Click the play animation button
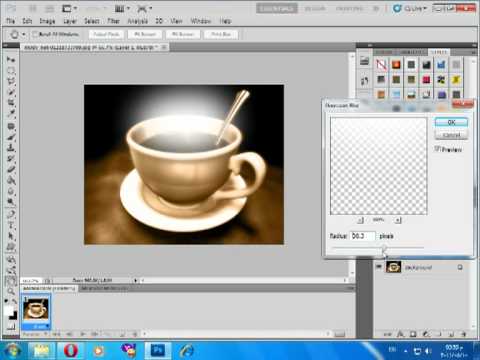The height and width of the screenshot is (360, 480). [x=83, y=334]
